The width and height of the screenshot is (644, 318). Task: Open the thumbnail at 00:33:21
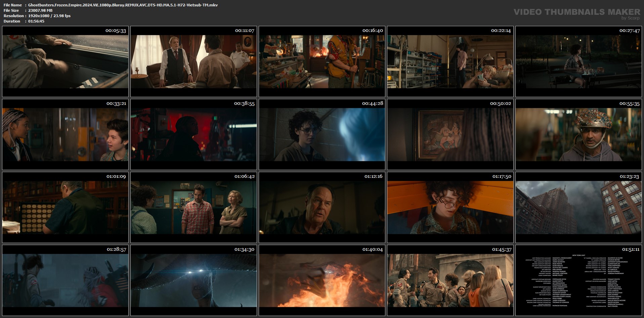coord(65,134)
